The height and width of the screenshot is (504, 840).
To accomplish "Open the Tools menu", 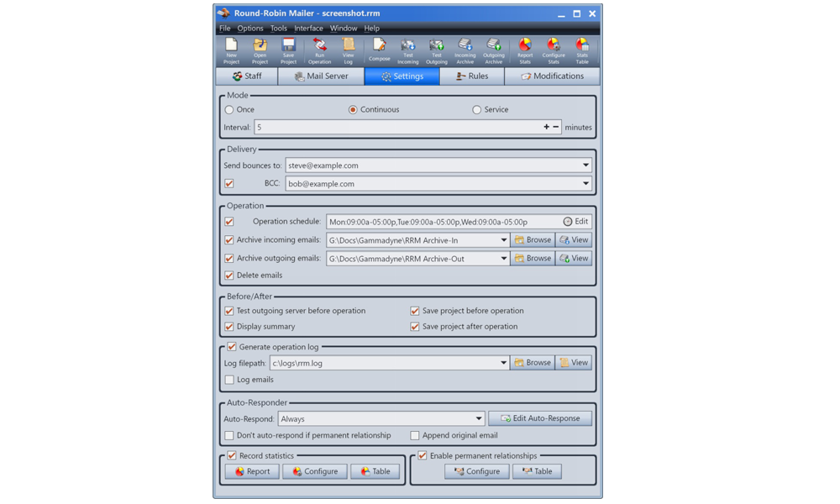I will pos(278,29).
